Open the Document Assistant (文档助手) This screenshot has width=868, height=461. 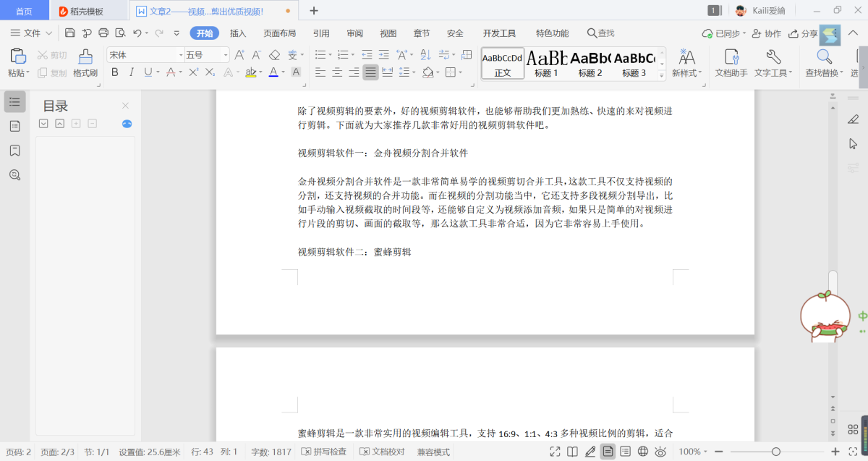[x=731, y=62]
